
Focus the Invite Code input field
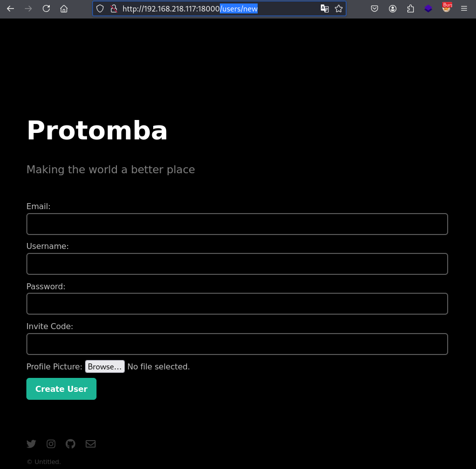[237, 344]
